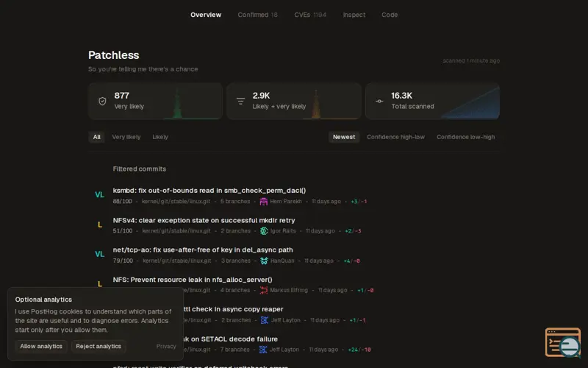Sort by Confidence high-low
Viewport: 588px width, 368px height.
pyautogui.click(x=395, y=137)
